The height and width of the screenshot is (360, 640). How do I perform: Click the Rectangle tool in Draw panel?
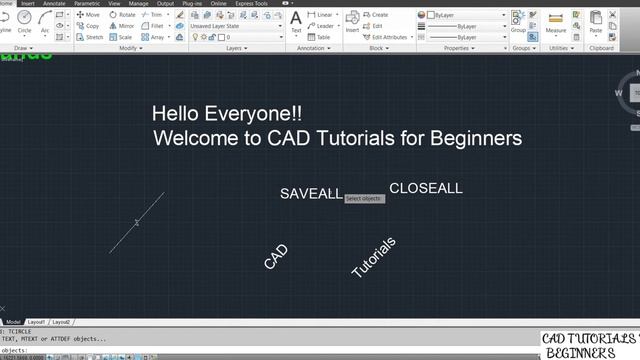60,15
